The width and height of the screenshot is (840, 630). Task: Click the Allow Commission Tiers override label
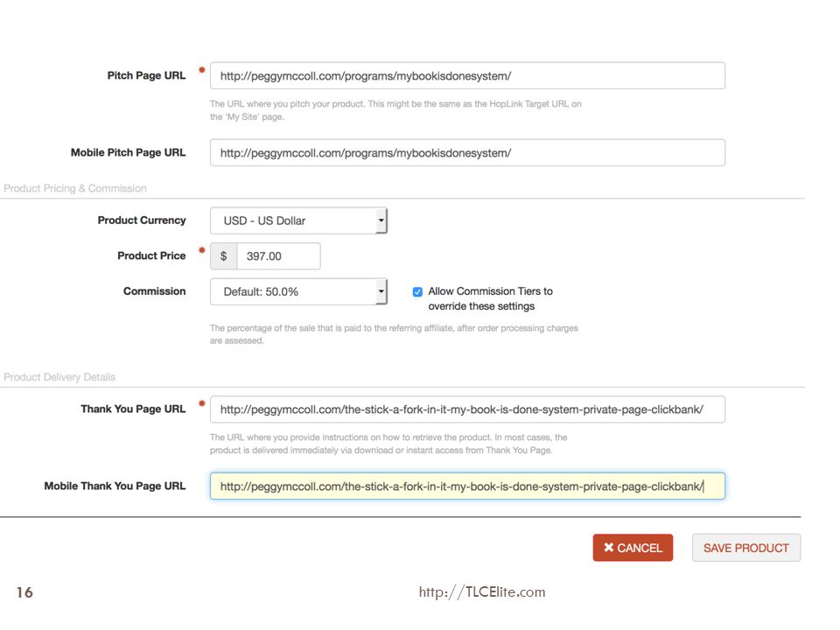point(490,298)
